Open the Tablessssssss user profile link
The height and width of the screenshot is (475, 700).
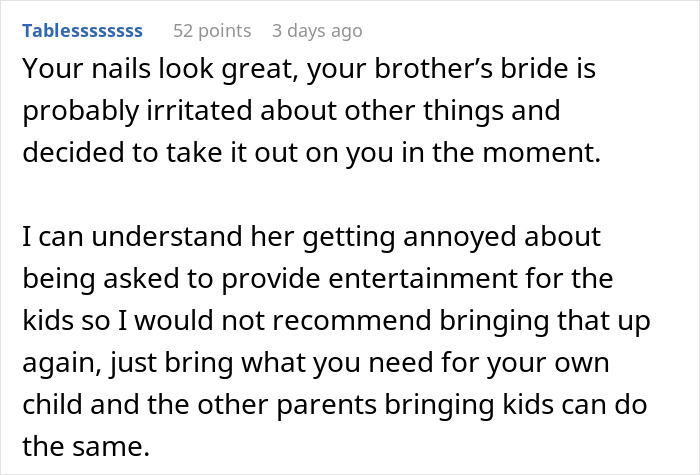[82, 31]
